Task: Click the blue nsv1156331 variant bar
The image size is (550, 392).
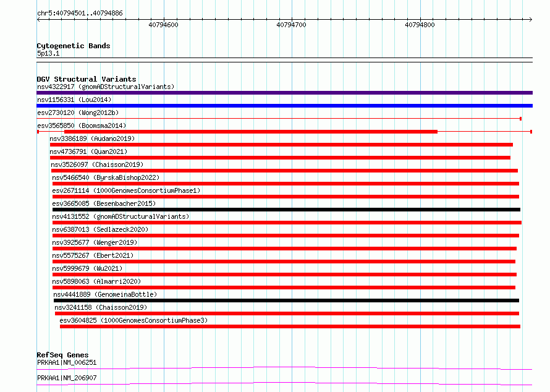Action: pos(284,106)
